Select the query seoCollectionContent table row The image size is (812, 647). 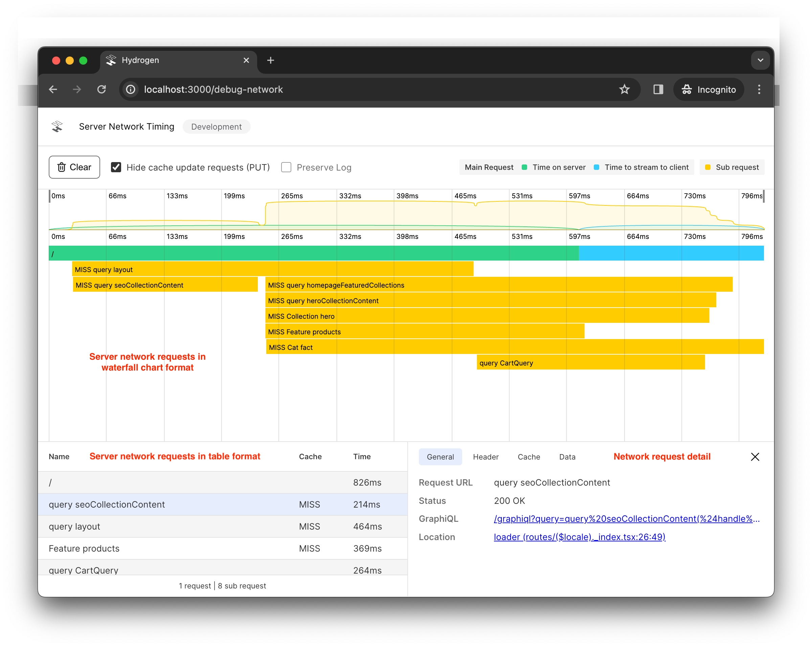223,505
